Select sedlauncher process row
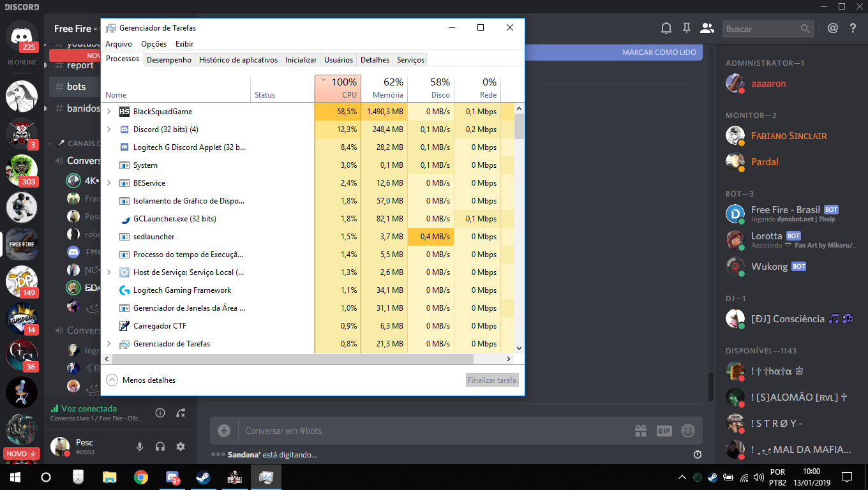 (x=308, y=237)
